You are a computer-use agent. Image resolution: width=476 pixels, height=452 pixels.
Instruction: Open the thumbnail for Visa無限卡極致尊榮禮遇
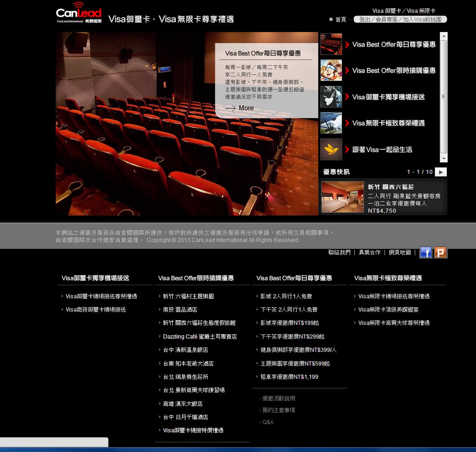[x=331, y=123]
